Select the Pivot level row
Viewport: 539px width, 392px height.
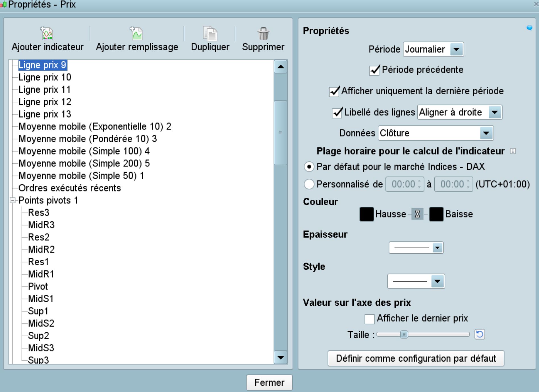[38, 287]
